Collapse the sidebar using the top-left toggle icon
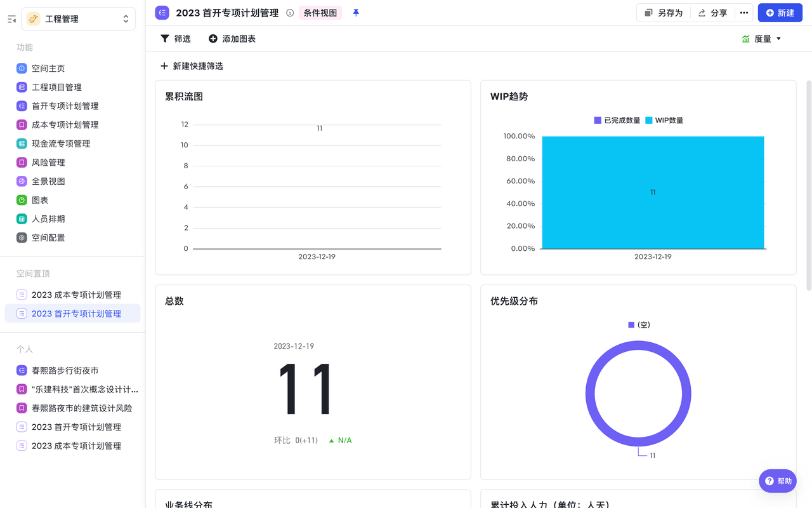The image size is (812, 508). [11, 20]
